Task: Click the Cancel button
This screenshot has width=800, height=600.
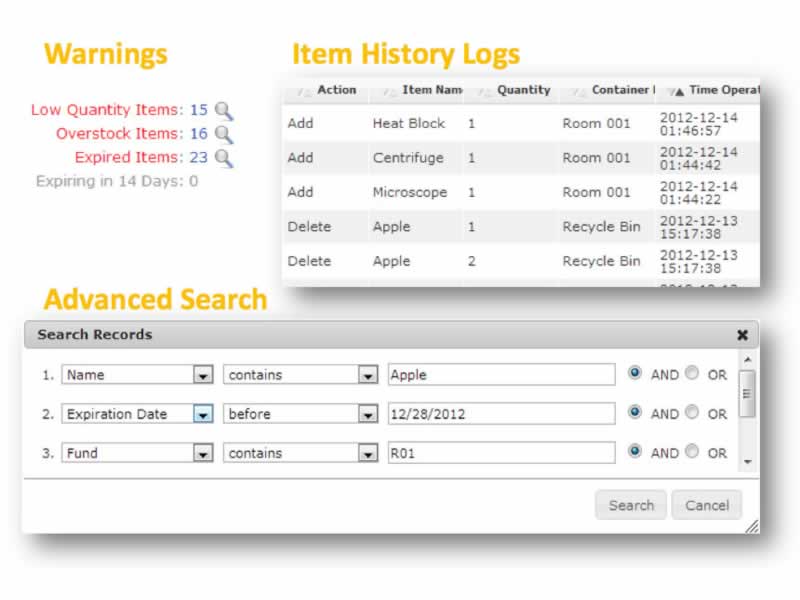Action: (707, 505)
